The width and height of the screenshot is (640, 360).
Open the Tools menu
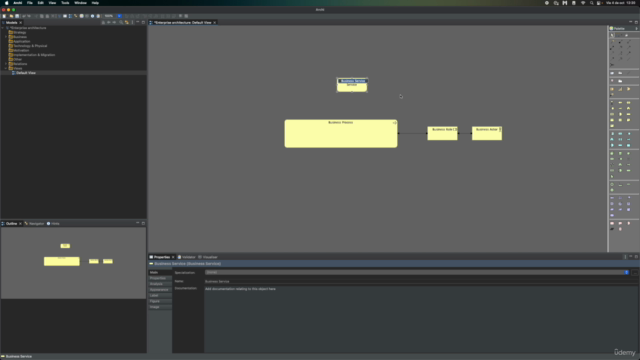(65, 3)
